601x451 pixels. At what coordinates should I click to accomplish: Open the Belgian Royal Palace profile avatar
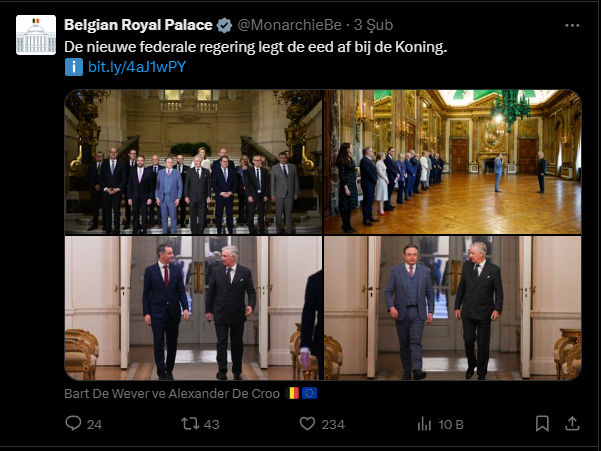coord(36,35)
